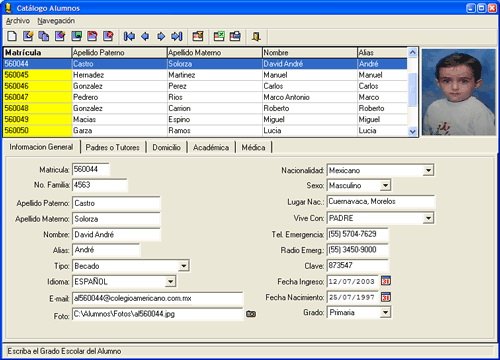This screenshot has width=500, height=360.
Task: Jump to the last record
Action: pyautogui.click(x=177, y=36)
